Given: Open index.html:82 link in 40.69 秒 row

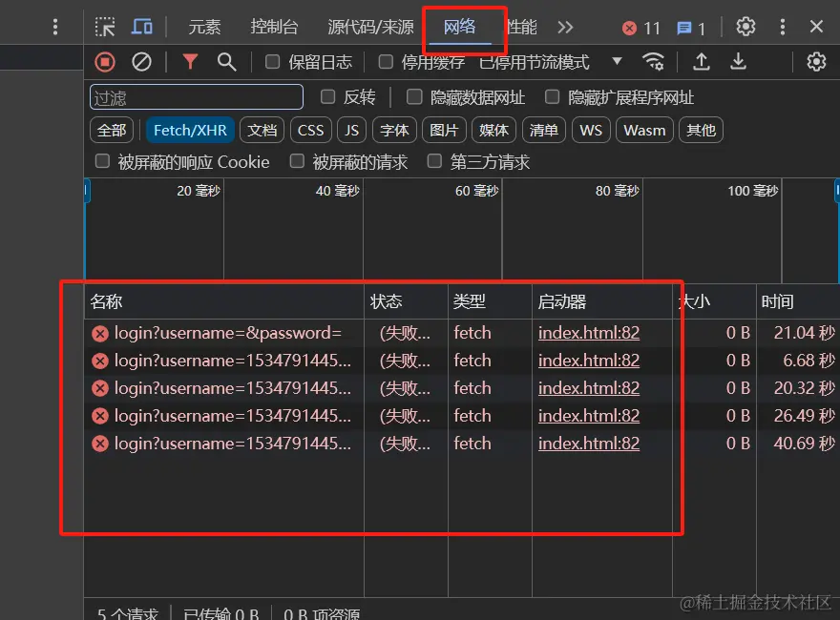Looking at the screenshot, I should 589,444.
